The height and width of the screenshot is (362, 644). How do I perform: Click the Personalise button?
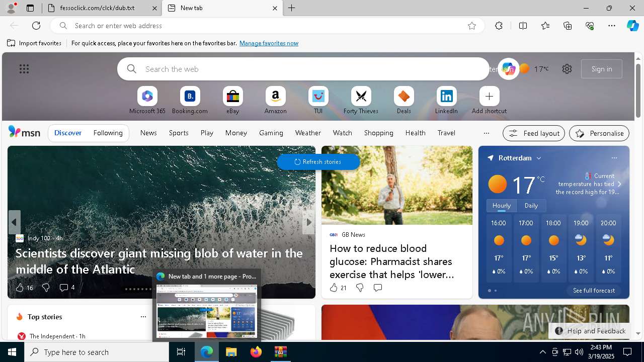click(x=599, y=133)
